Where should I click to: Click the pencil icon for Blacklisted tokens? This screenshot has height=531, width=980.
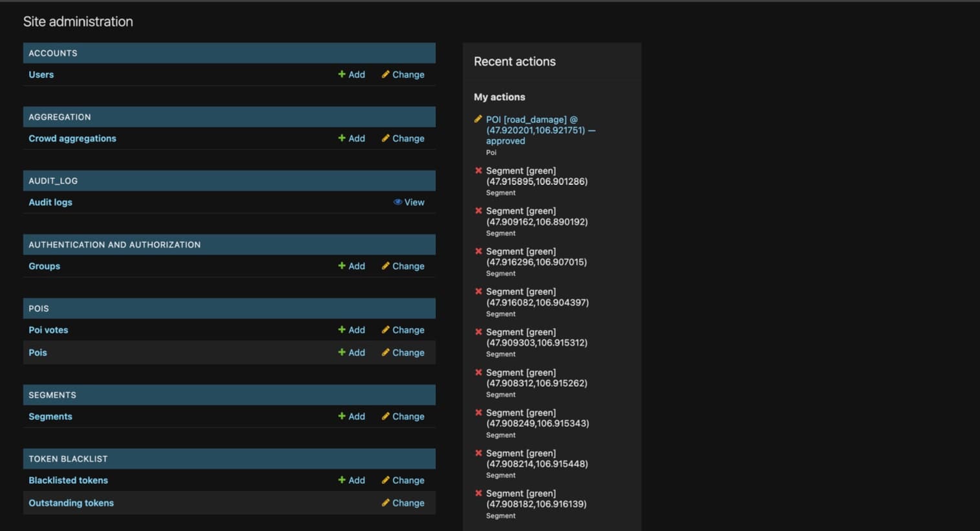385,480
